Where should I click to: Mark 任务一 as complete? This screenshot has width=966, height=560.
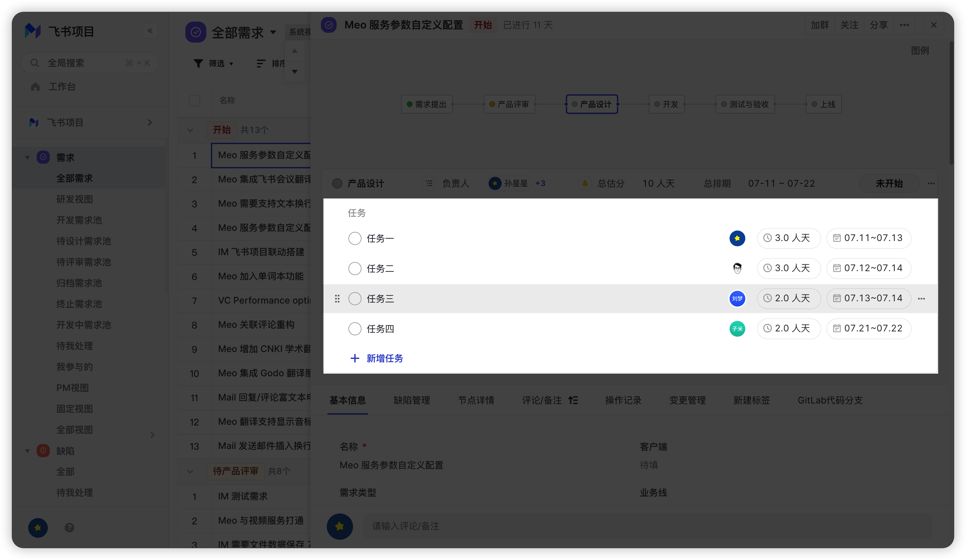(355, 238)
